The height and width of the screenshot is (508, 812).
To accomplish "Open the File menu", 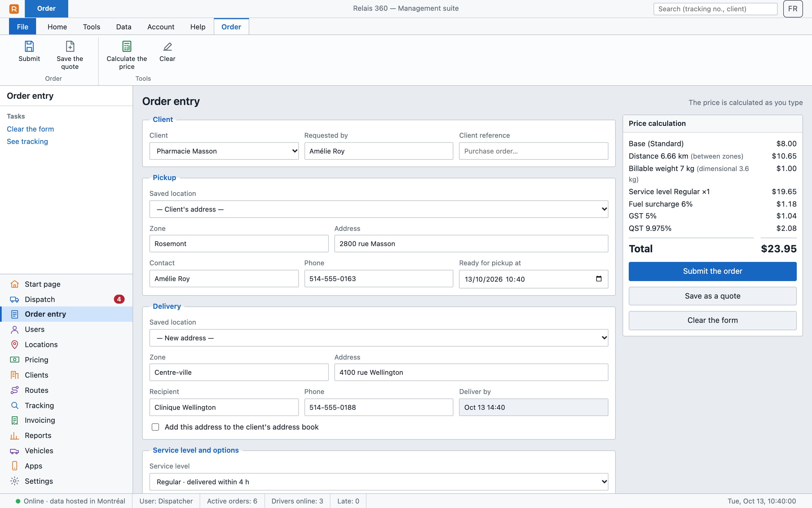I will (23, 27).
